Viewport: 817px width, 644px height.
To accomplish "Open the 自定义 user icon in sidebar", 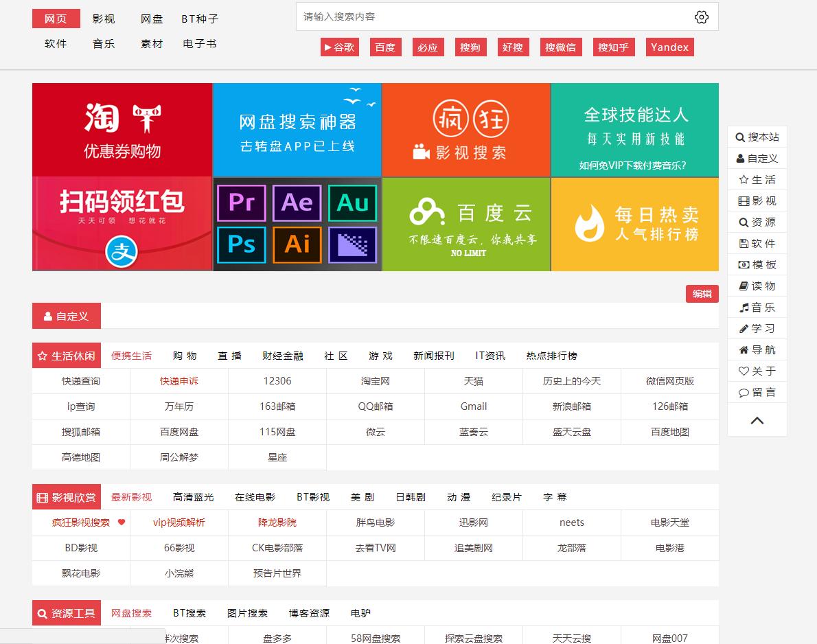I will click(x=739, y=158).
